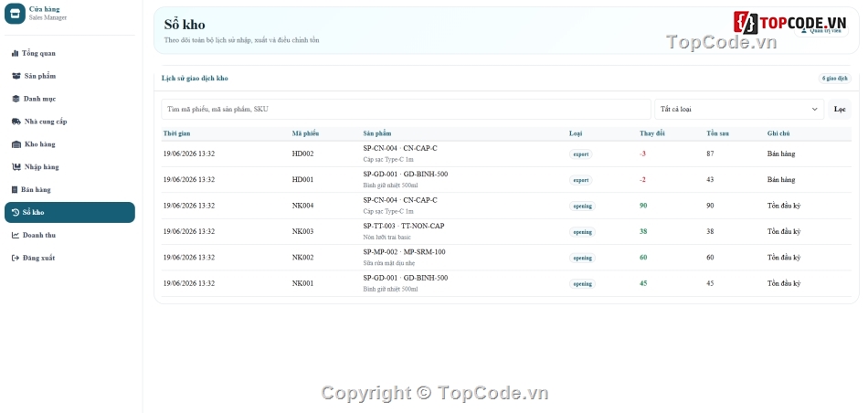Click the chevron arrow of type filter
868x413 pixels.
tap(814, 109)
